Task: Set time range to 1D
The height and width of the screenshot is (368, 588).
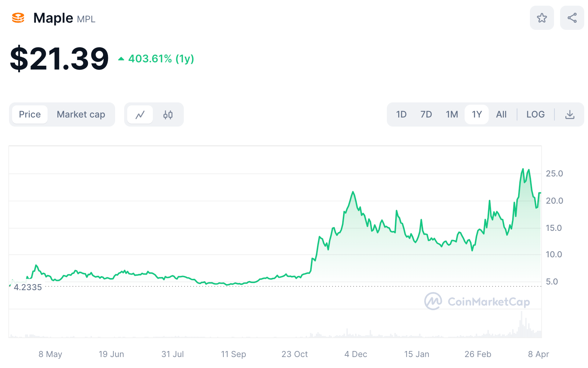Action: (x=401, y=114)
